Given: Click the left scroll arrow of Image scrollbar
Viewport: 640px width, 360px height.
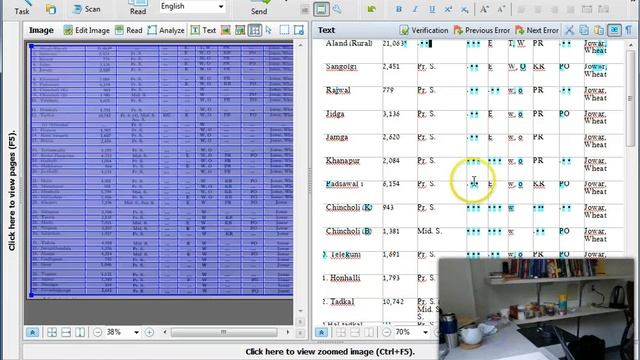Looking at the screenshot, I should coord(164,332).
